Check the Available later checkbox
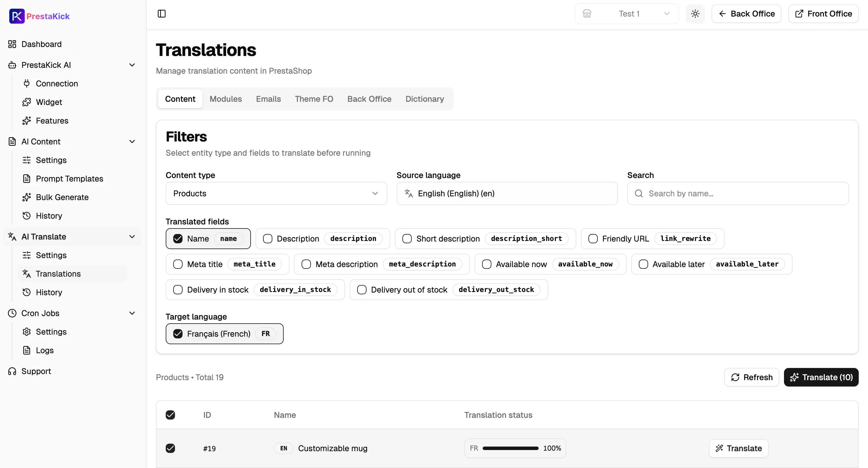 tap(643, 264)
